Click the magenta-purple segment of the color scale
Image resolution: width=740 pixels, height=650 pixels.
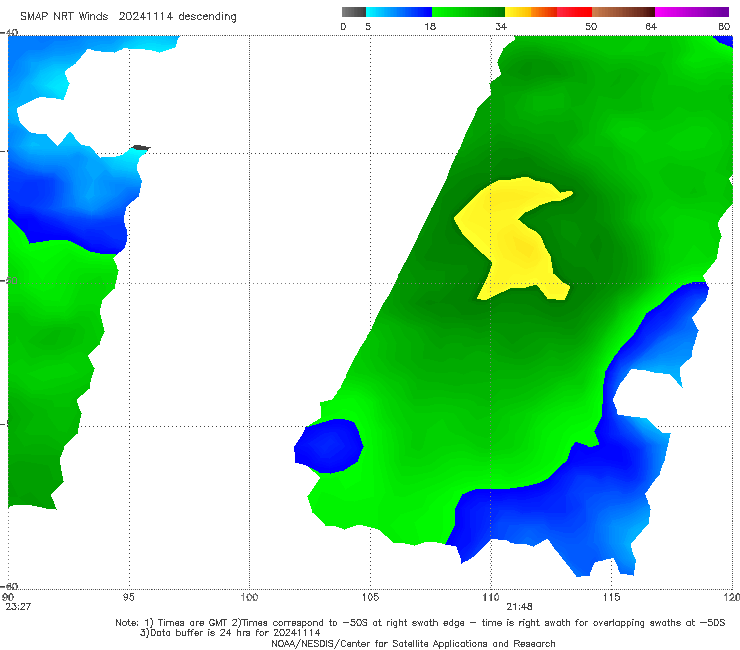pyautogui.click(x=692, y=12)
